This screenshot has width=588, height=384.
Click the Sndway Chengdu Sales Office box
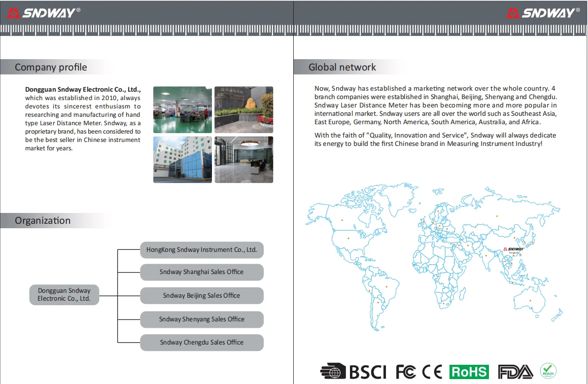pos(202,343)
